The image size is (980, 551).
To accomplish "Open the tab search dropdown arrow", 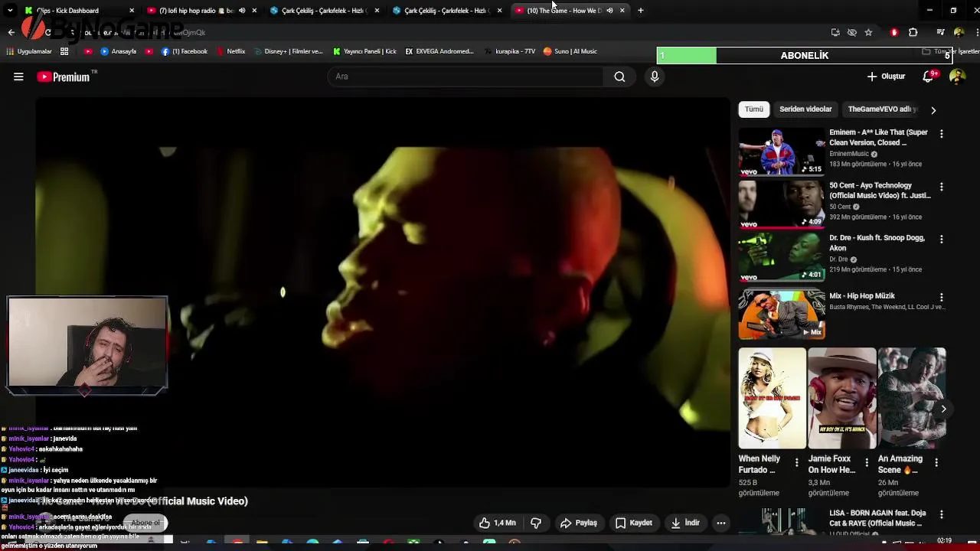I will point(10,10).
